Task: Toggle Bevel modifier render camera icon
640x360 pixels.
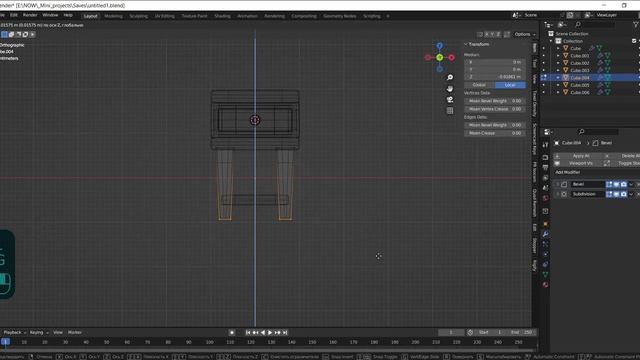Action: (624, 184)
